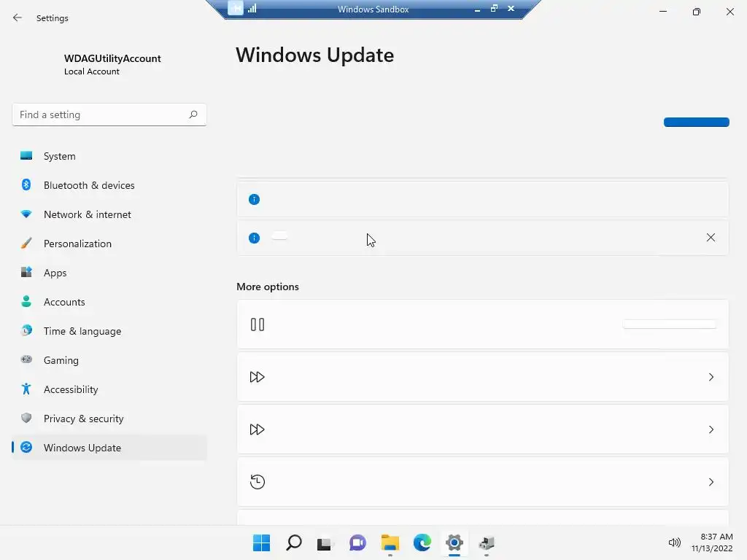Screen dimensions: 747x560
Task: Select Windows Update in the sidebar
Action: [x=109, y=448]
